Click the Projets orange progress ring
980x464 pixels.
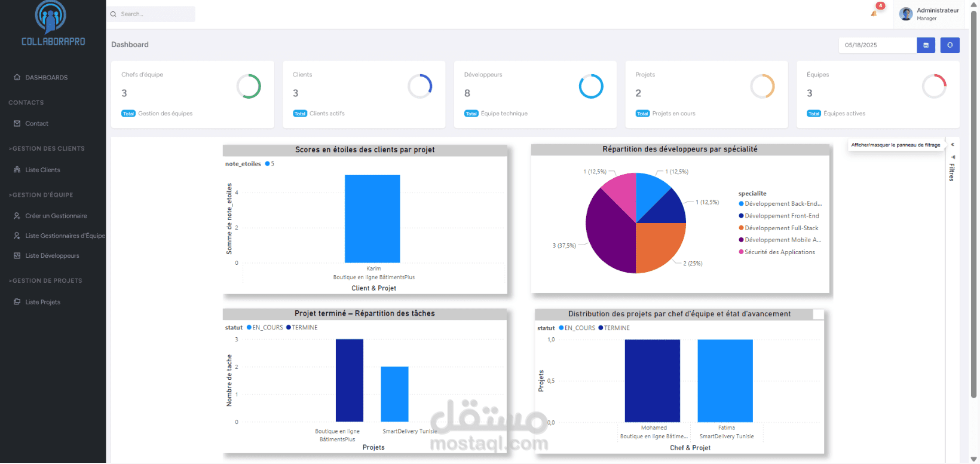tap(762, 87)
